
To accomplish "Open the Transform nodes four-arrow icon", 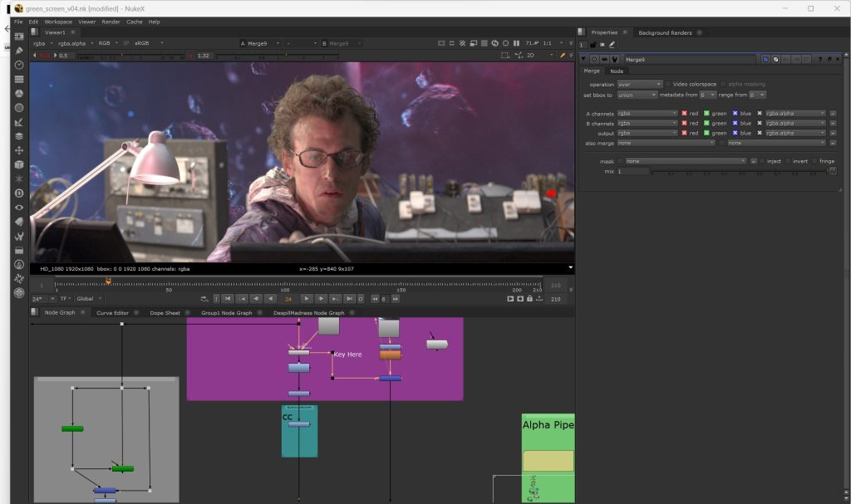I will pos(19,150).
